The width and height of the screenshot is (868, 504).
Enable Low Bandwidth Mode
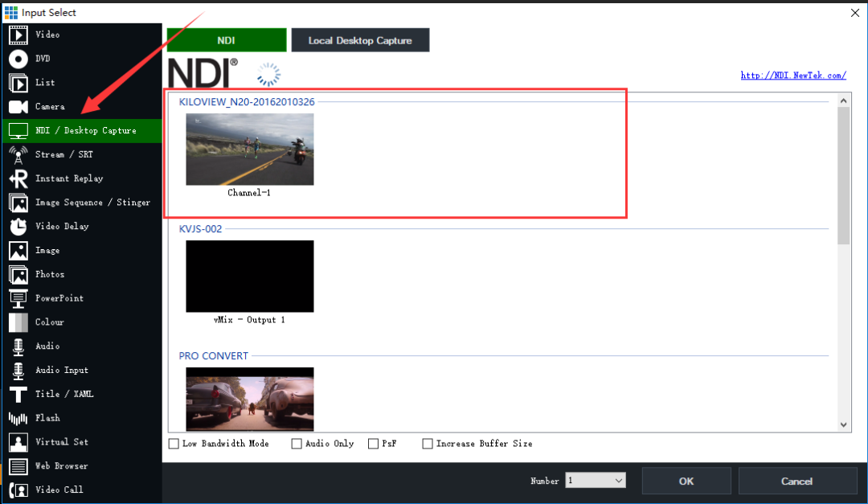tap(174, 443)
